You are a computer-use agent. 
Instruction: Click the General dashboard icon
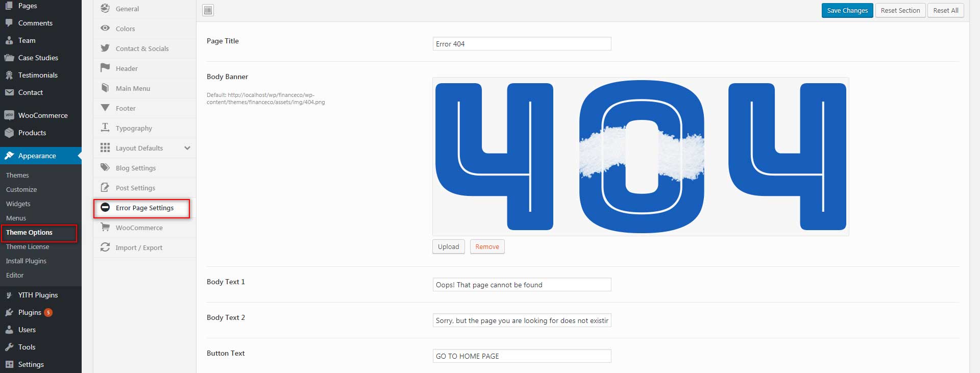105,8
